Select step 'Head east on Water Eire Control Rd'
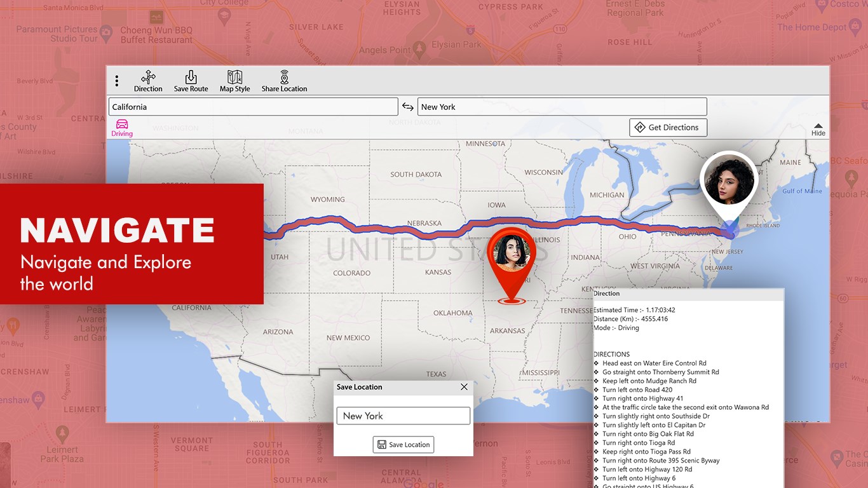Screen dimensions: 868x488 (x=654, y=363)
